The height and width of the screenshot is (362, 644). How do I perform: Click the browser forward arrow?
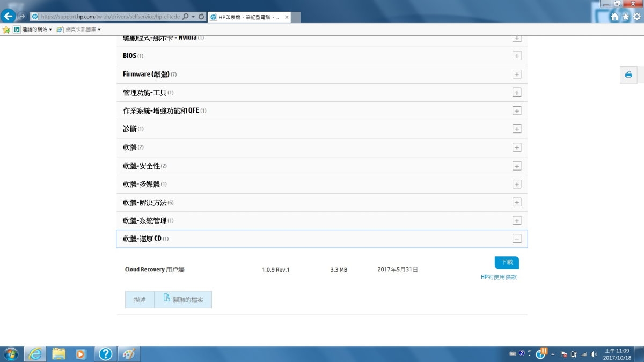(x=22, y=17)
